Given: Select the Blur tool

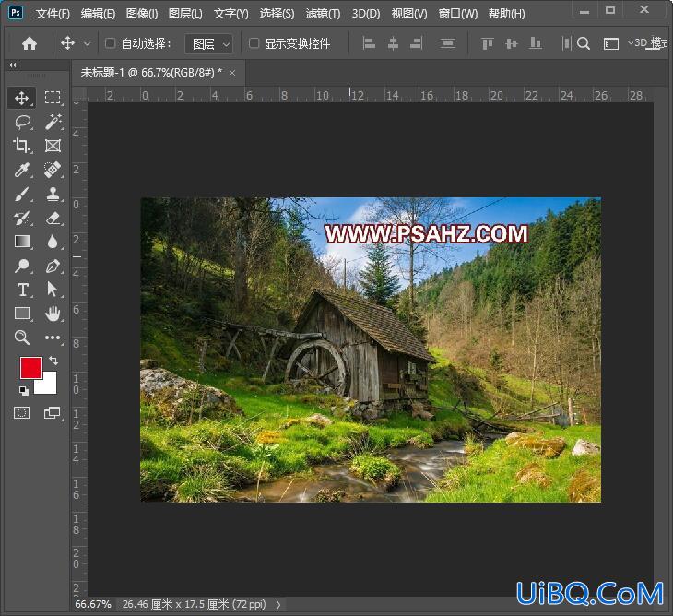Looking at the screenshot, I should 53,242.
